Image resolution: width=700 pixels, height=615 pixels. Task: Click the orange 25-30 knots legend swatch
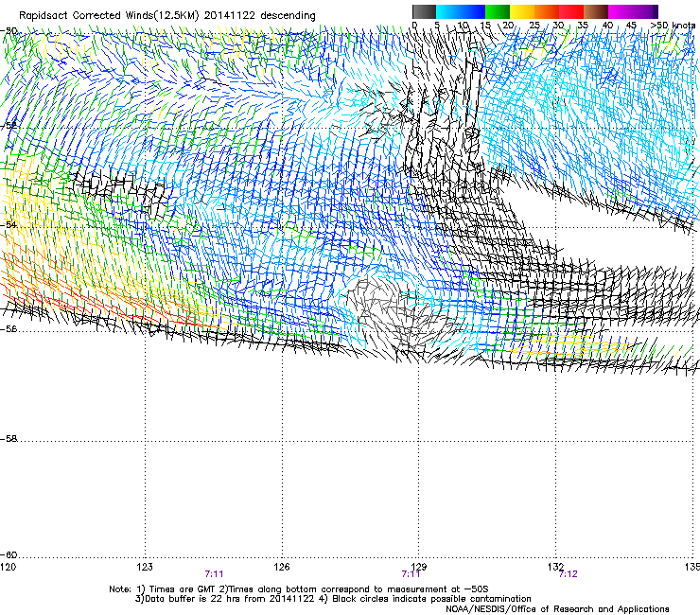point(547,11)
